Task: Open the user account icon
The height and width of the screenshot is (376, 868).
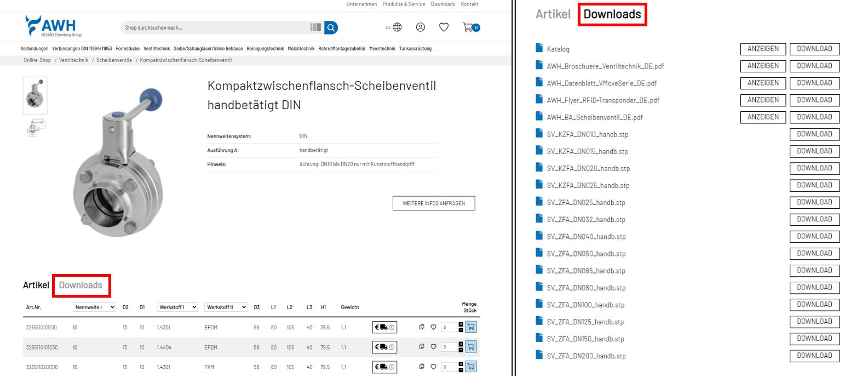Action: click(421, 27)
